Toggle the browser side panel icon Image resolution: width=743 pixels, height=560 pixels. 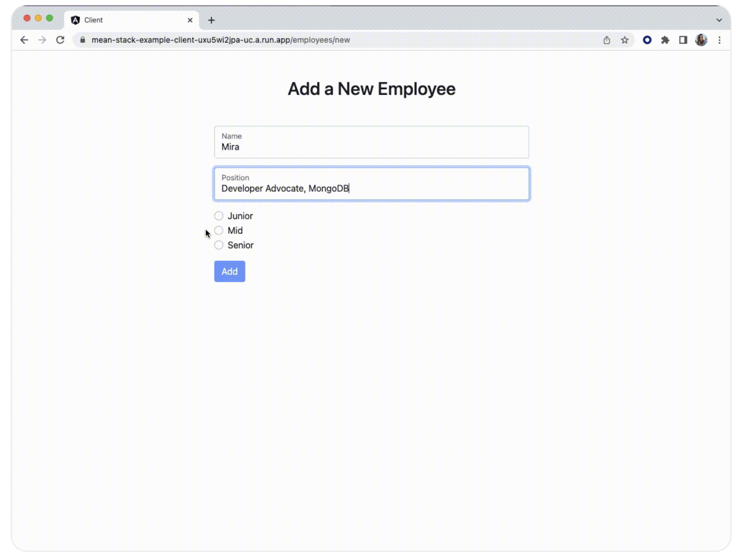click(x=683, y=40)
